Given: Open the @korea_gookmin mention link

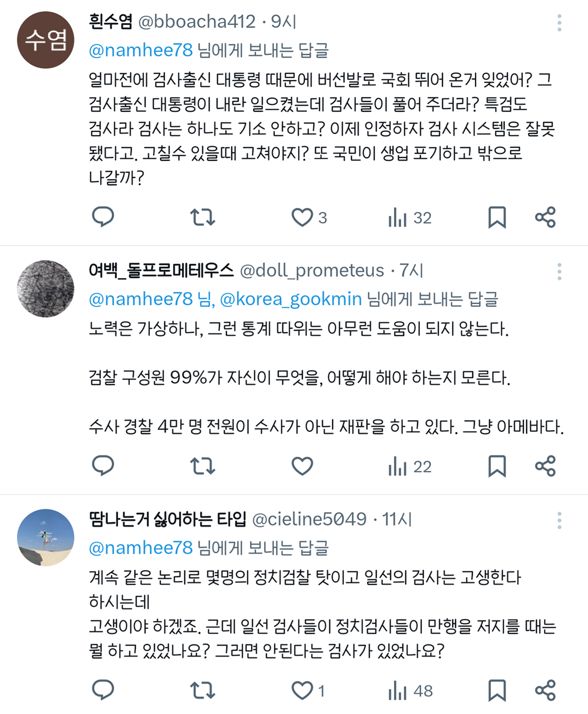Looking at the screenshot, I should tap(291, 299).
